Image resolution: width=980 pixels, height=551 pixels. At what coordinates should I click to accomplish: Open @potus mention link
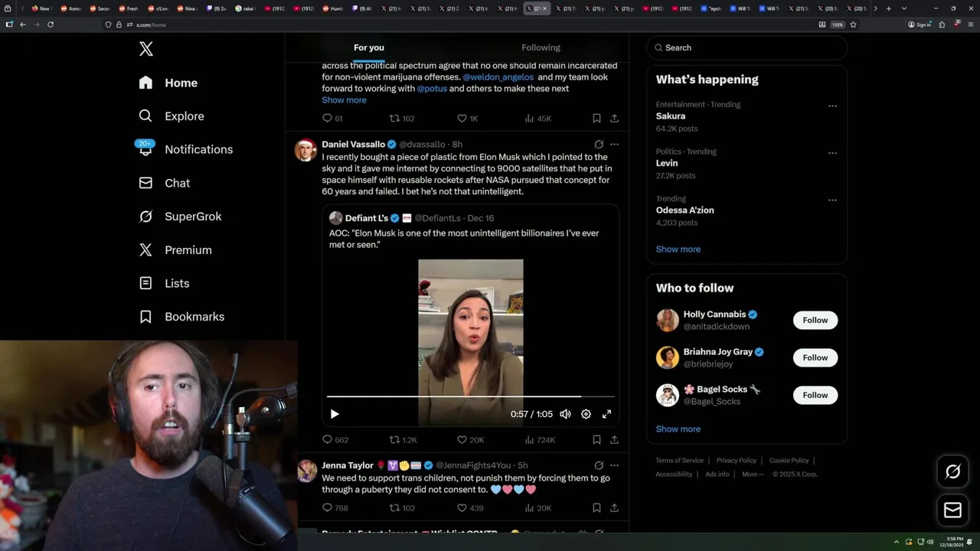(432, 89)
